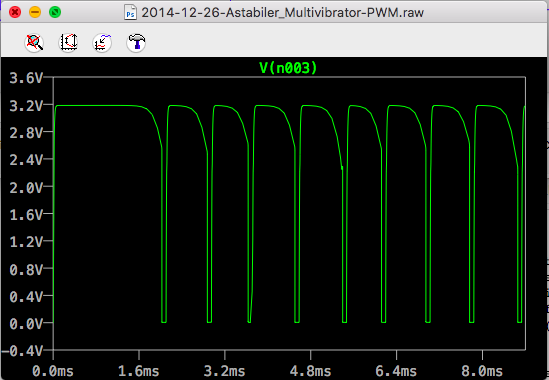
Task: Click the V(n003) trace label
Action: tap(288, 68)
